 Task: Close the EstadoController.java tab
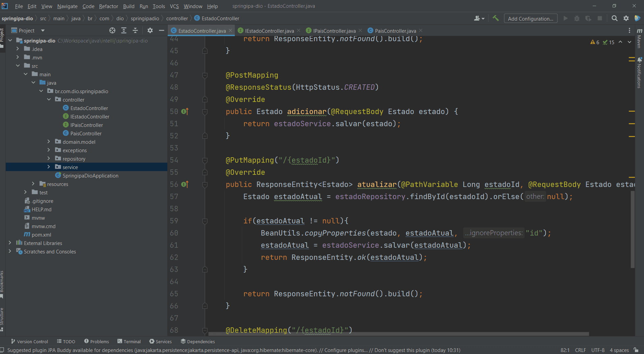click(x=230, y=30)
